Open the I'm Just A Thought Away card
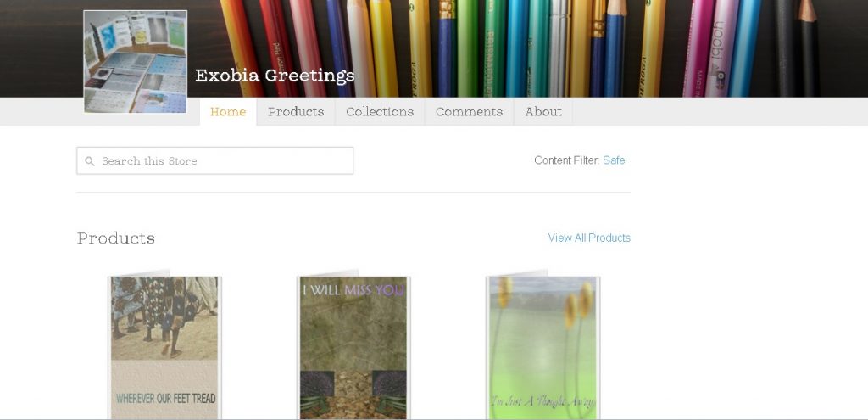 coord(542,347)
